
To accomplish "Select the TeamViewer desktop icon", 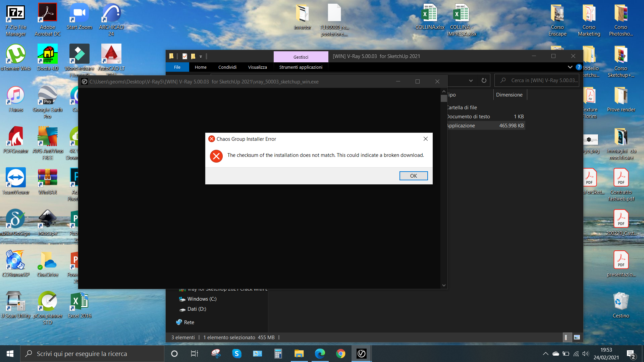I will pyautogui.click(x=16, y=181).
